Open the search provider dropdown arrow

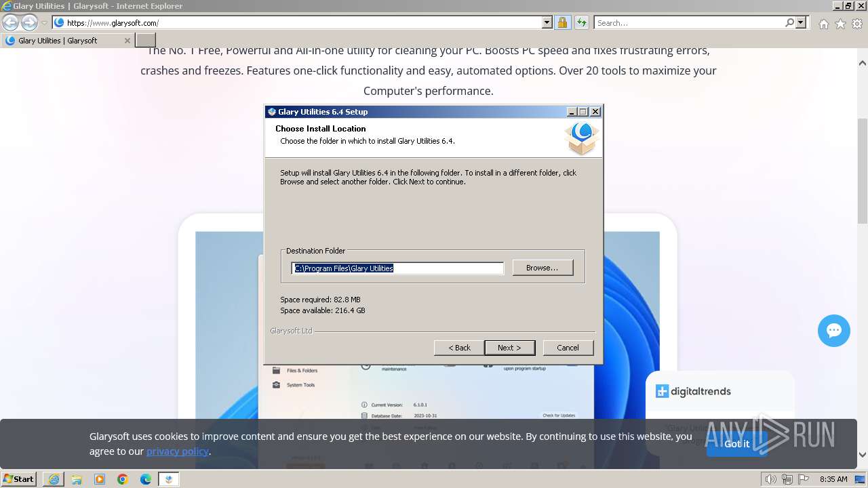pos(801,23)
